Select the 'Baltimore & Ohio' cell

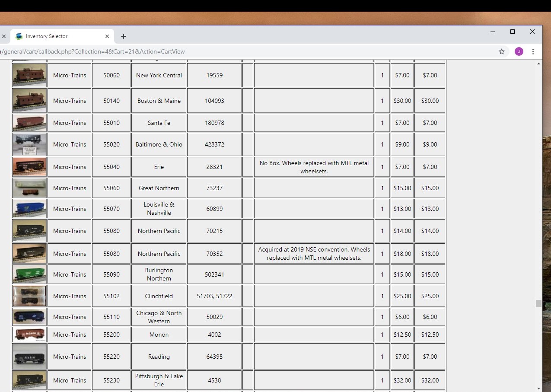point(159,144)
